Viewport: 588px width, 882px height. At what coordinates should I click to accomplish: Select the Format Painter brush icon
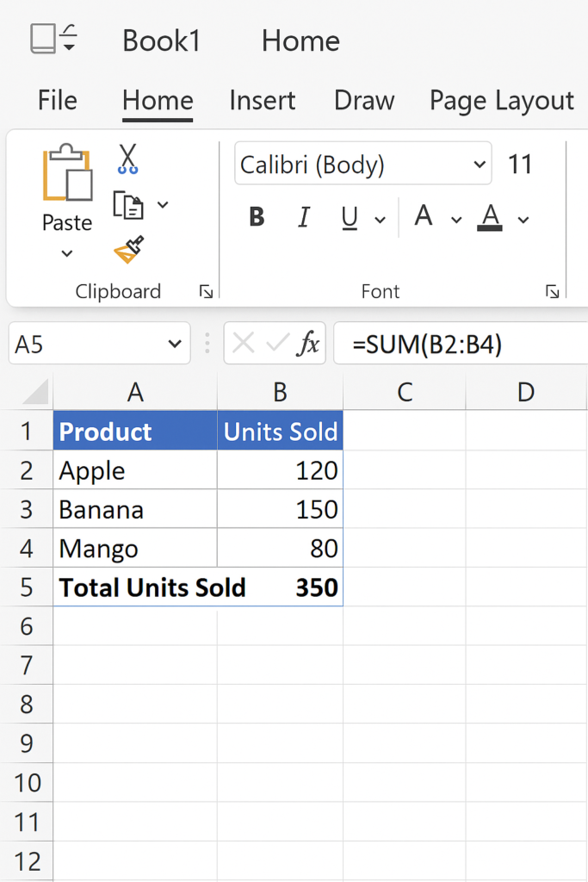tap(128, 251)
